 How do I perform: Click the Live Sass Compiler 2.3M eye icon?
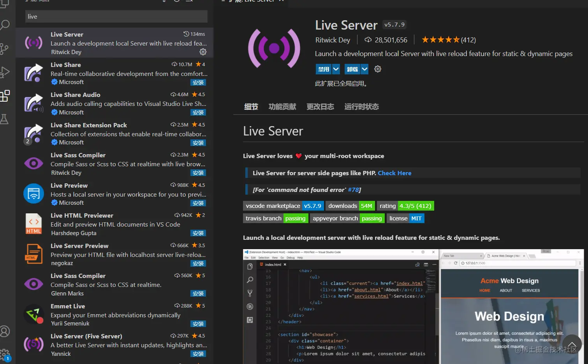coord(34,163)
